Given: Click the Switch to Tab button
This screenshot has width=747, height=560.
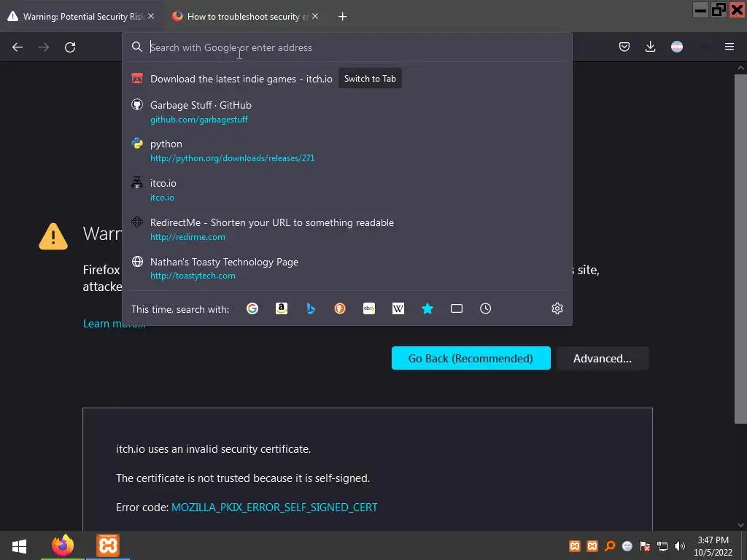Looking at the screenshot, I should click(x=370, y=79).
